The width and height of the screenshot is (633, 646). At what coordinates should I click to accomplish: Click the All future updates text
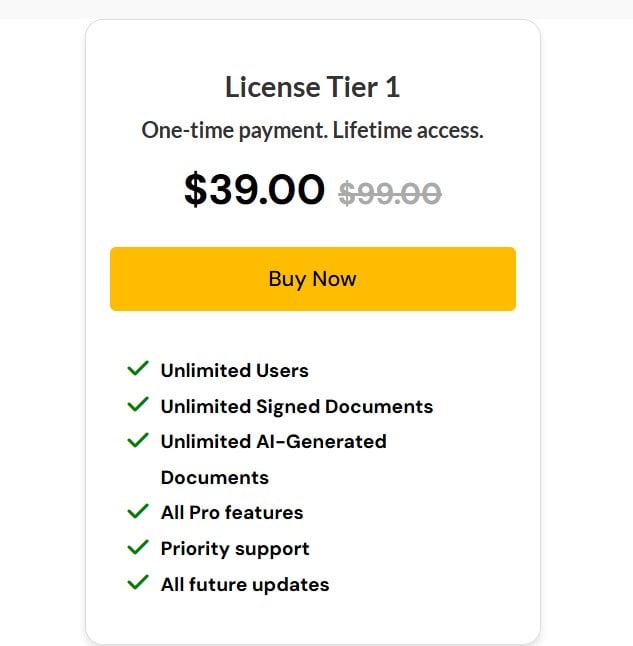[244, 584]
